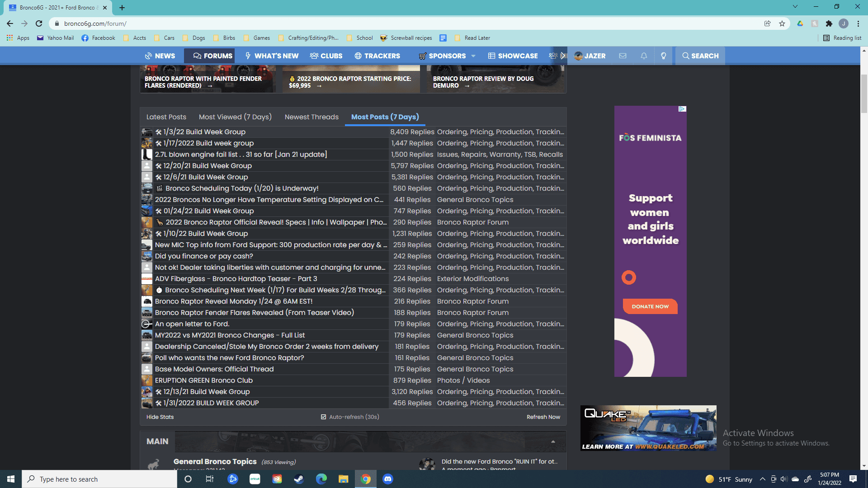Toggle the lightbulb theme icon in navbar
The image size is (868, 488).
click(x=664, y=56)
